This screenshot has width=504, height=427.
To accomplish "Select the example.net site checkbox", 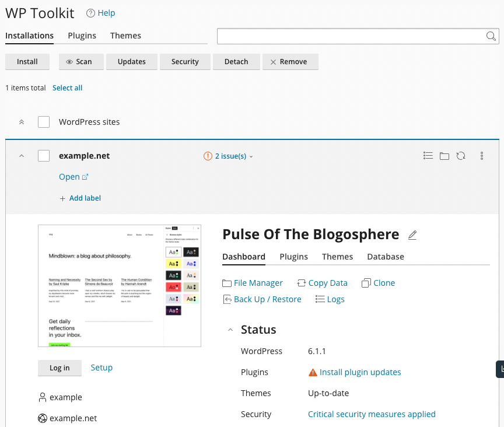I will (x=43, y=156).
